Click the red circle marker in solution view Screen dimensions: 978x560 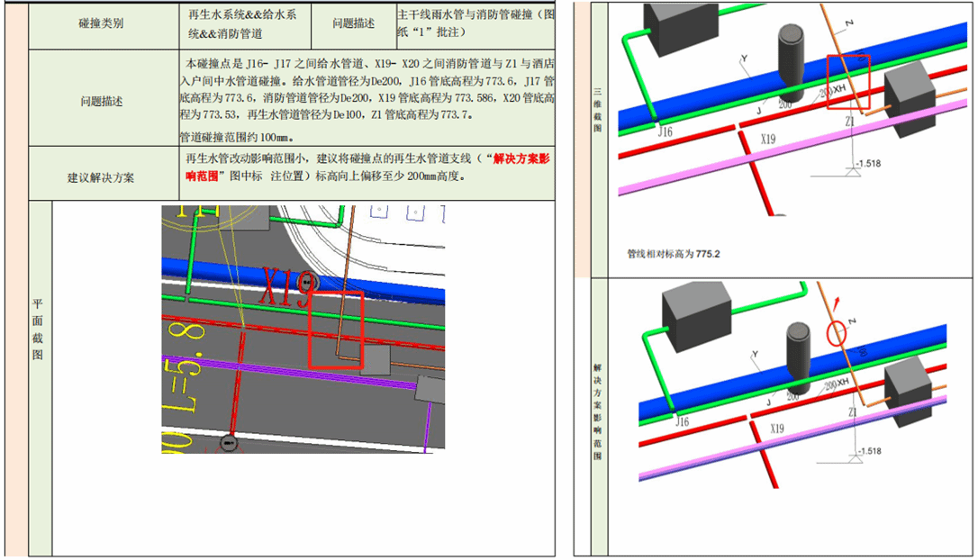[x=838, y=334]
